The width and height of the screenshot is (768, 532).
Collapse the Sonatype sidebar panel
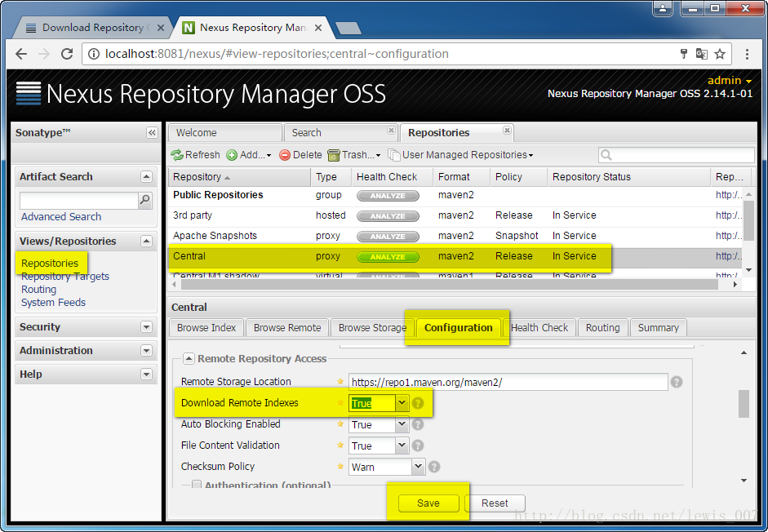pyautogui.click(x=152, y=133)
